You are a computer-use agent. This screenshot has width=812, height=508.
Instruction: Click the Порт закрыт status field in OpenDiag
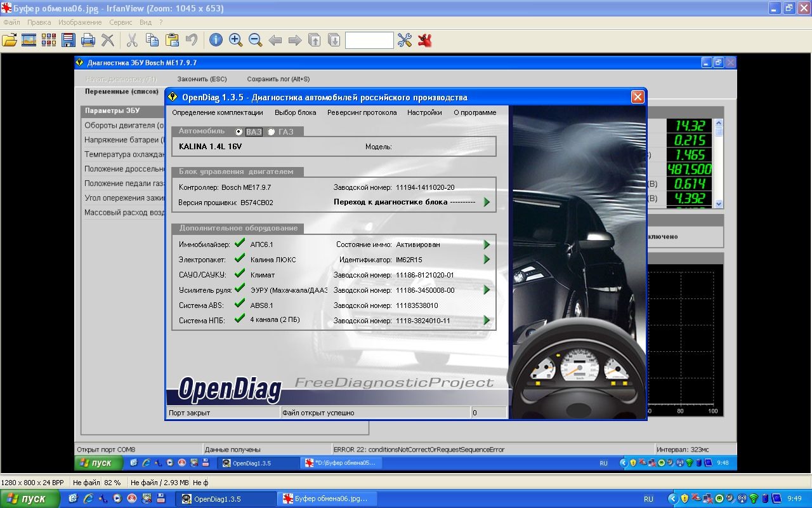click(x=223, y=413)
